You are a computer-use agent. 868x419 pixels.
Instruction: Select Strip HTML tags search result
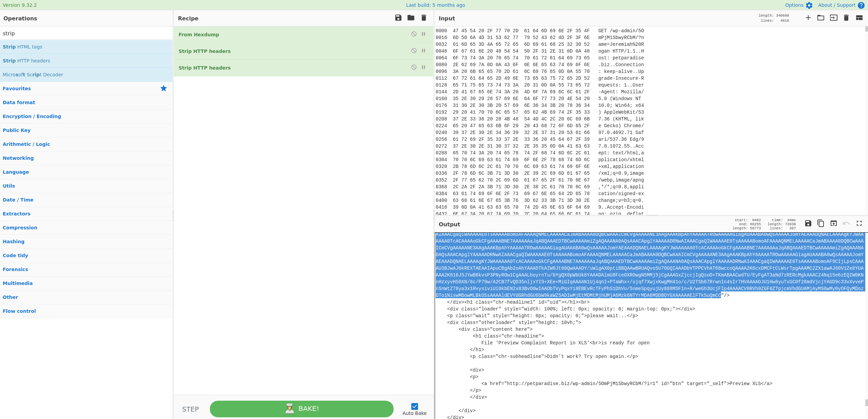point(86,47)
